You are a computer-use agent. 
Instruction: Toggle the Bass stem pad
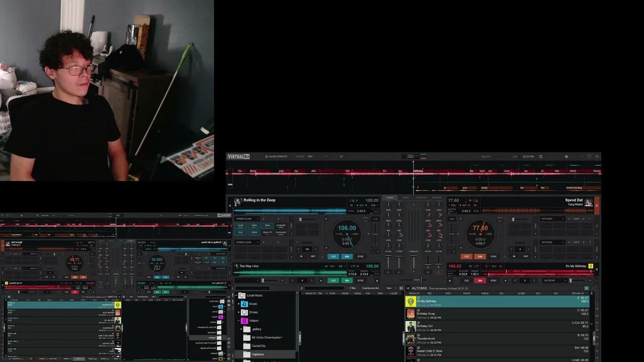click(268, 226)
